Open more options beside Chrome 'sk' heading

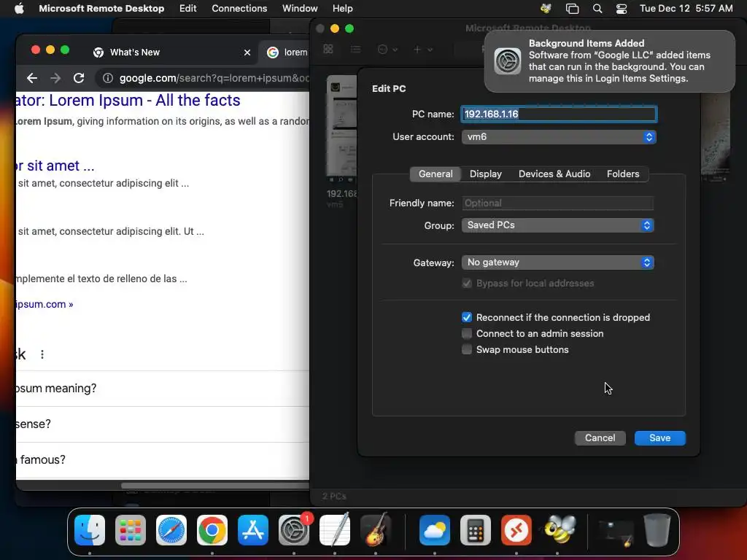(42, 354)
